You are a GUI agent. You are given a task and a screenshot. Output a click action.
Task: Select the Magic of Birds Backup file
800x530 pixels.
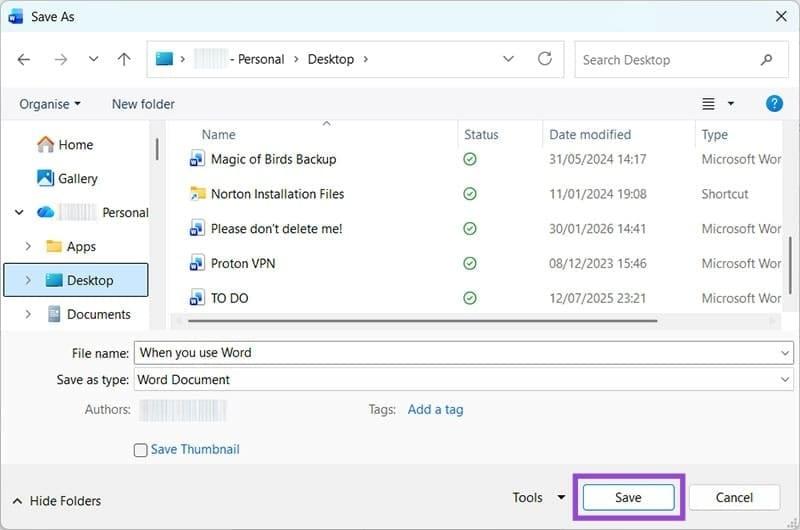273,159
